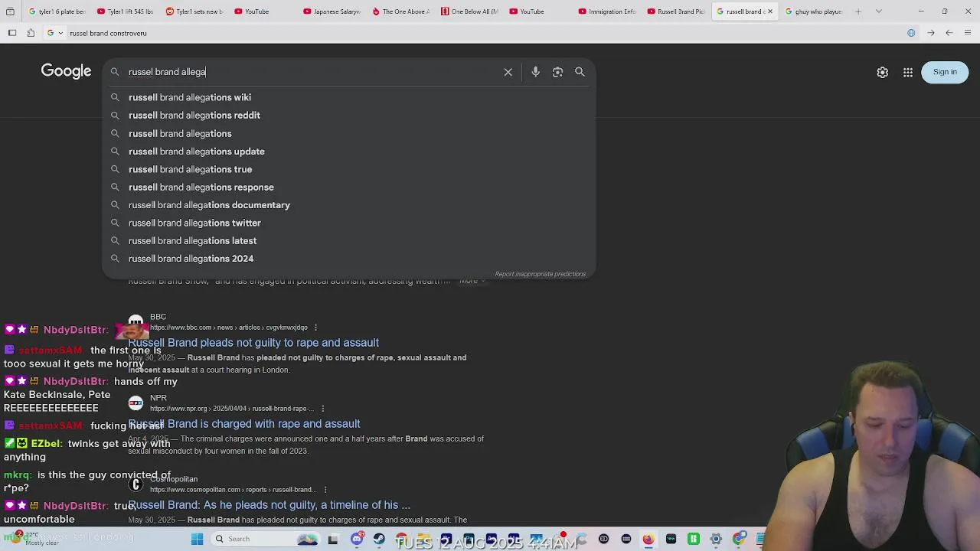The width and height of the screenshot is (980, 551).
Task: Start voice search with microphone icon
Action: click(x=536, y=72)
